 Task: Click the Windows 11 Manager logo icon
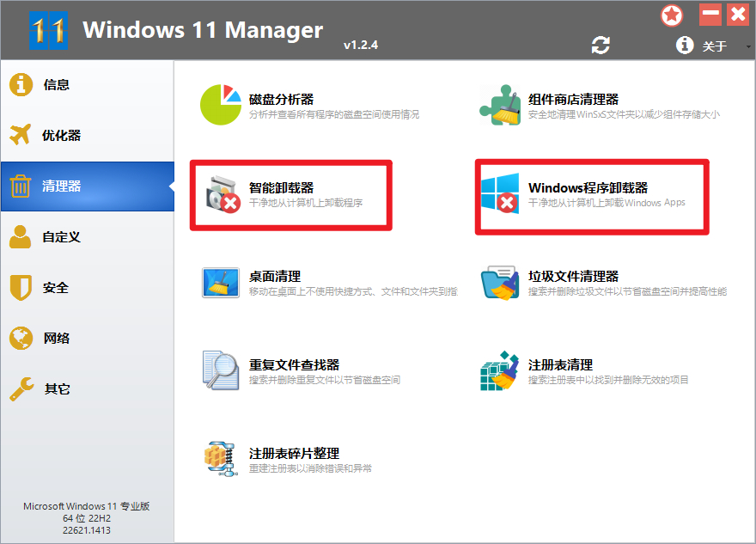[x=48, y=30]
